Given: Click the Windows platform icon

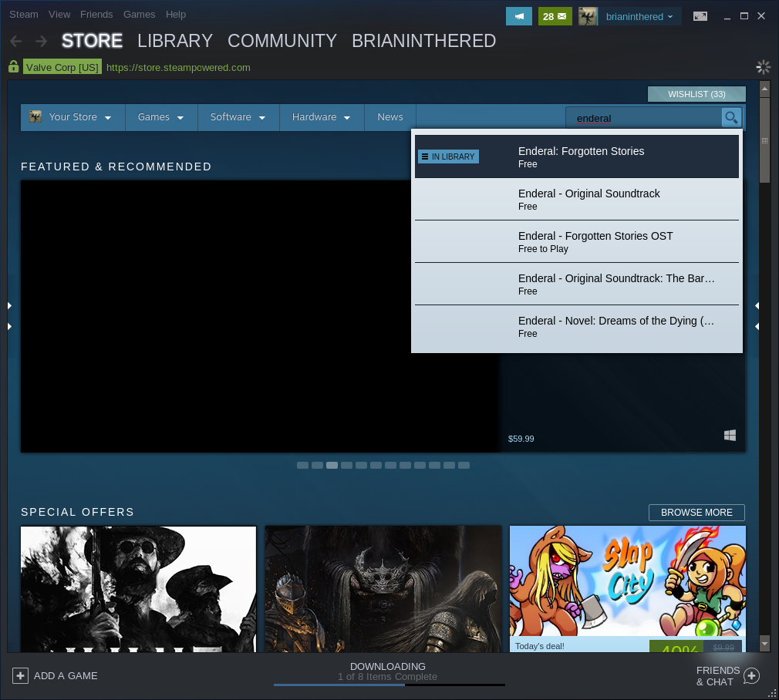Looking at the screenshot, I should (x=730, y=436).
